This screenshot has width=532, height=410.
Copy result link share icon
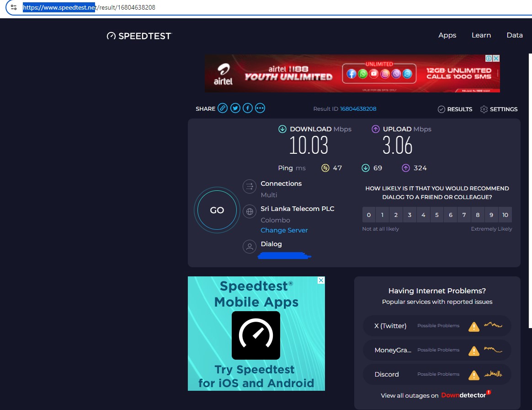(x=223, y=108)
